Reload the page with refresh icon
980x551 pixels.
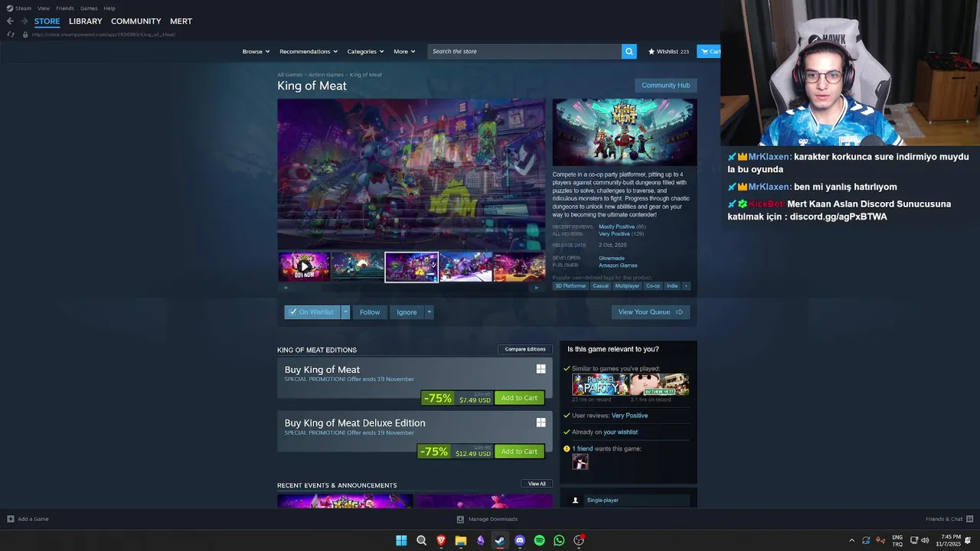[10, 34]
